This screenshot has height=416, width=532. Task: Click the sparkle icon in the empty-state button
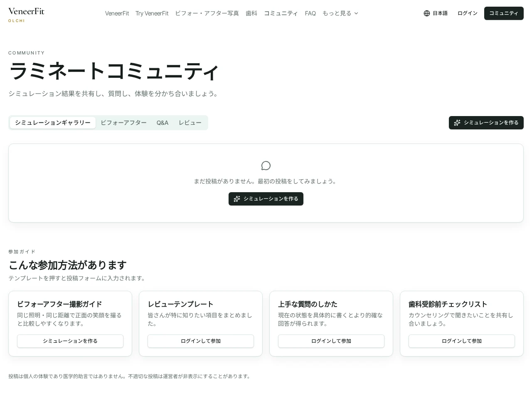(237, 199)
